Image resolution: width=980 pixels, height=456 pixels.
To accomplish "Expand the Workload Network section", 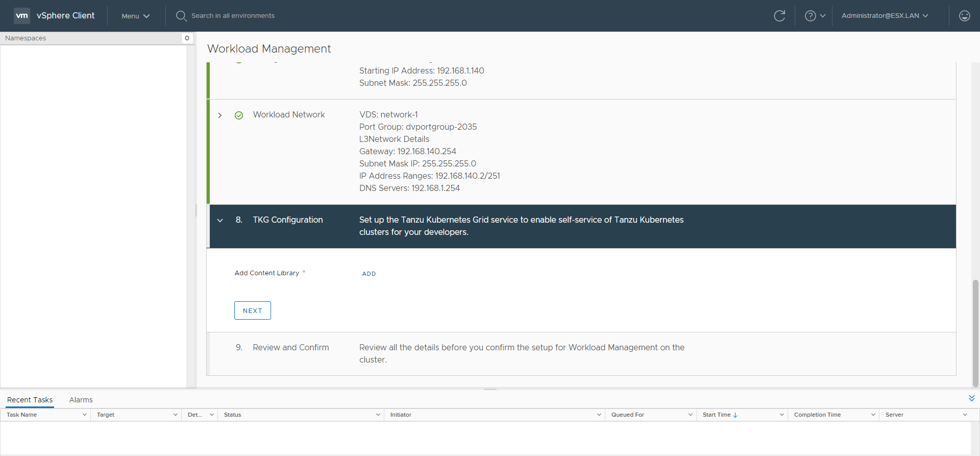I will pyautogui.click(x=220, y=115).
